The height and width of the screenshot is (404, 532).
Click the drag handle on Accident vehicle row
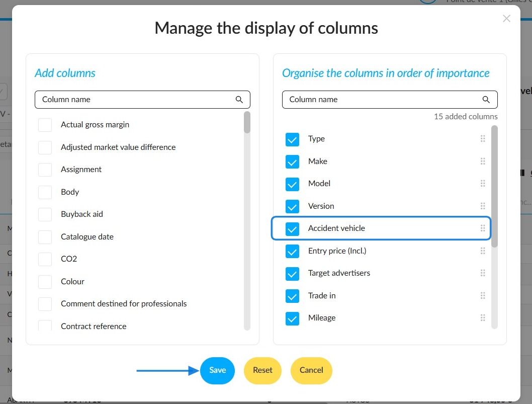tap(482, 228)
